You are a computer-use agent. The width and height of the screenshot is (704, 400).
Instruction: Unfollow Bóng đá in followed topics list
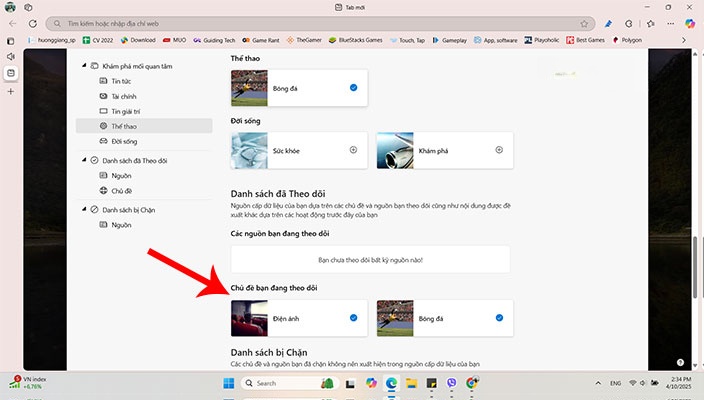[x=499, y=318]
